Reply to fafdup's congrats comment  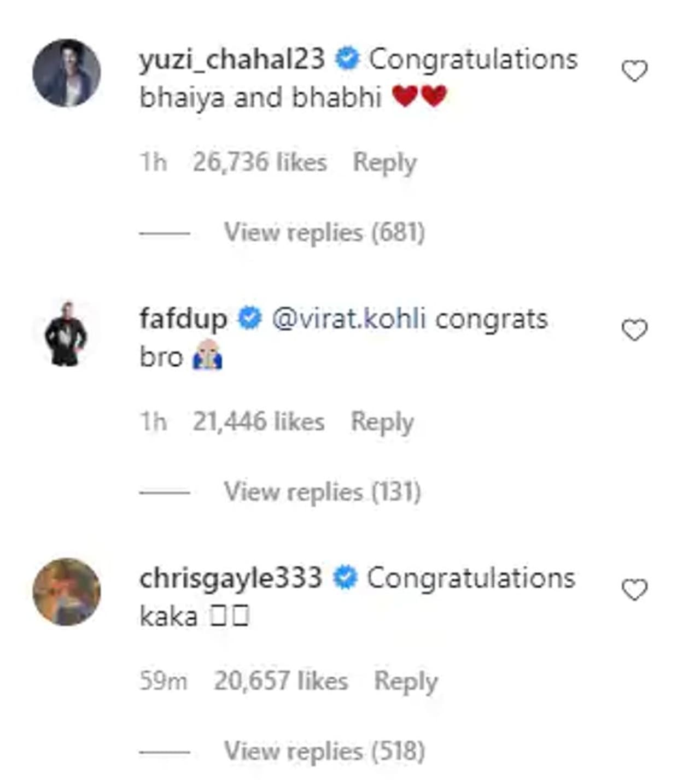coord(382,421)
